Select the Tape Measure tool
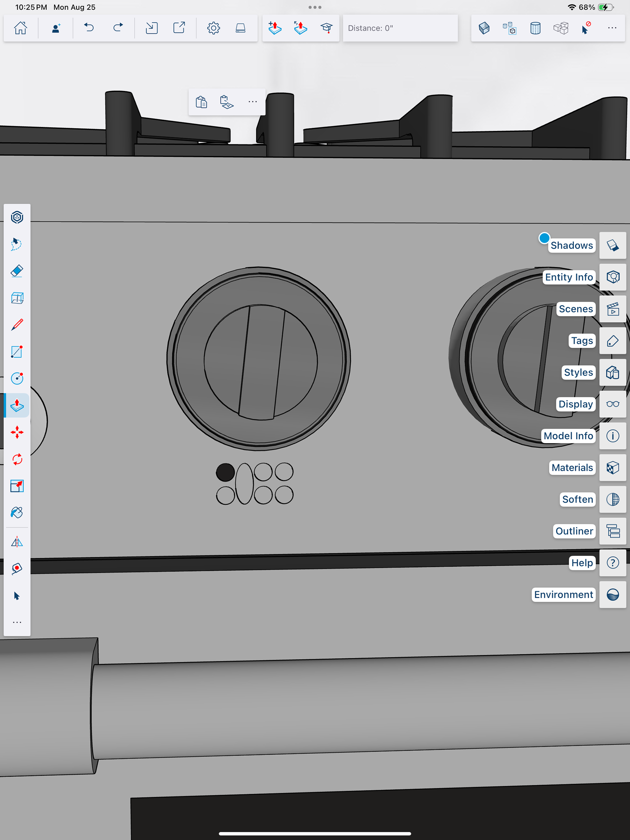 (17, 569)
